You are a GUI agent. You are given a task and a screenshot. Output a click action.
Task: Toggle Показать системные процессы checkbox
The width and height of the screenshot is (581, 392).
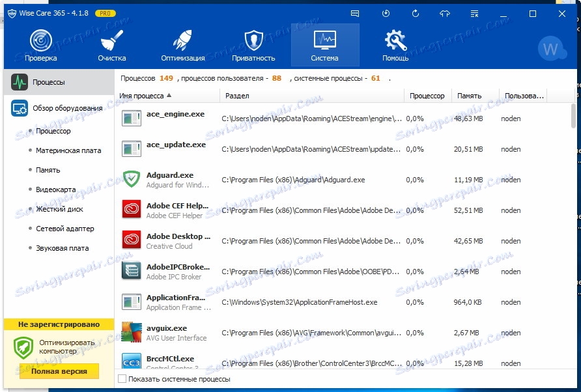[x=122, y=379]
